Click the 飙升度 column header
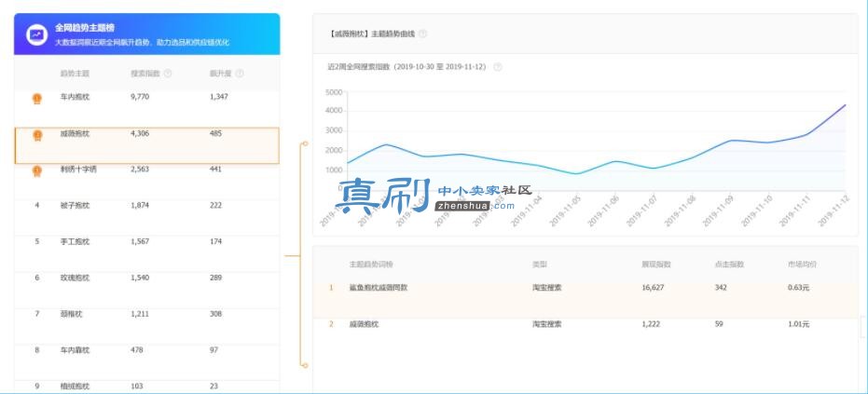Image resolution: width=868 pixels, height=394 pixels. pos(220,73)
